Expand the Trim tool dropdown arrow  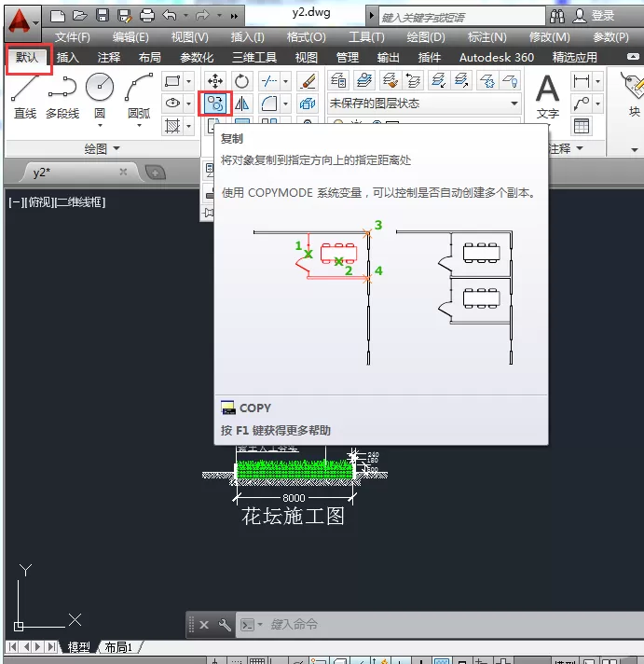click(x=285, y=81)
